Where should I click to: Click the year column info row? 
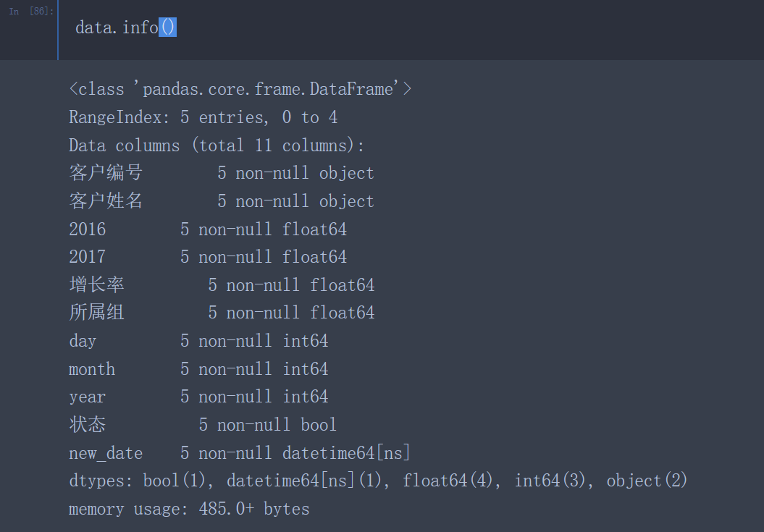[198, 397]
